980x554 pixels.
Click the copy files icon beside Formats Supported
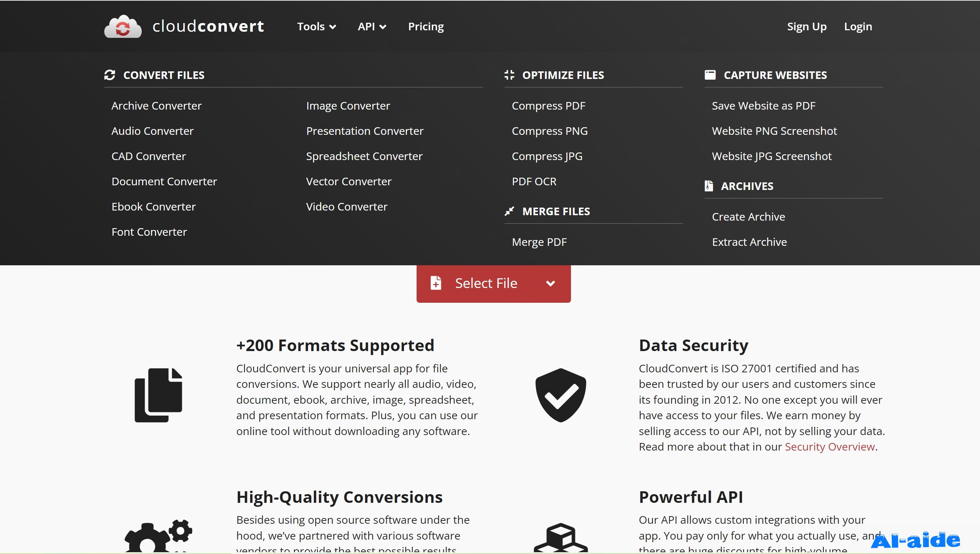(158, 395)
